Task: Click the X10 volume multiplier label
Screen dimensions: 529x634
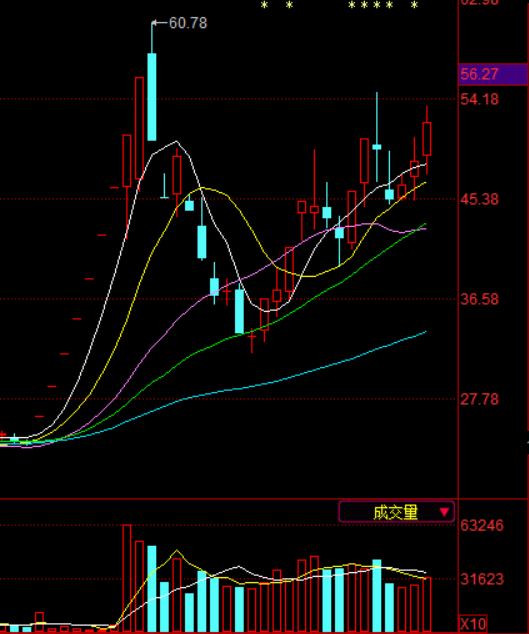Action: 473,624
